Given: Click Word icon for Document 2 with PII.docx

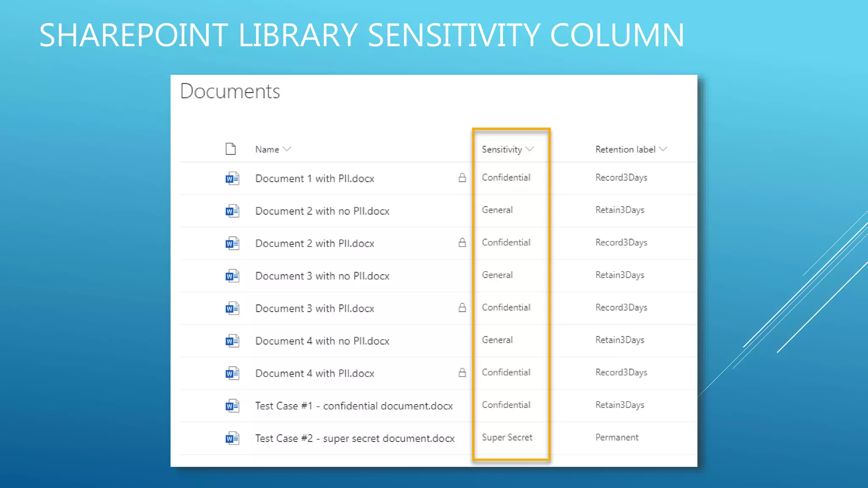Looking at the screenshot, I should tap(232, 244).
